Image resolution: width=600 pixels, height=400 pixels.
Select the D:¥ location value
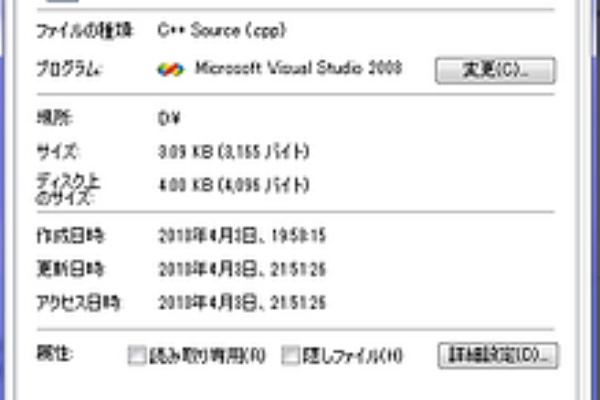pyautogui.click(x=168, y=118)
